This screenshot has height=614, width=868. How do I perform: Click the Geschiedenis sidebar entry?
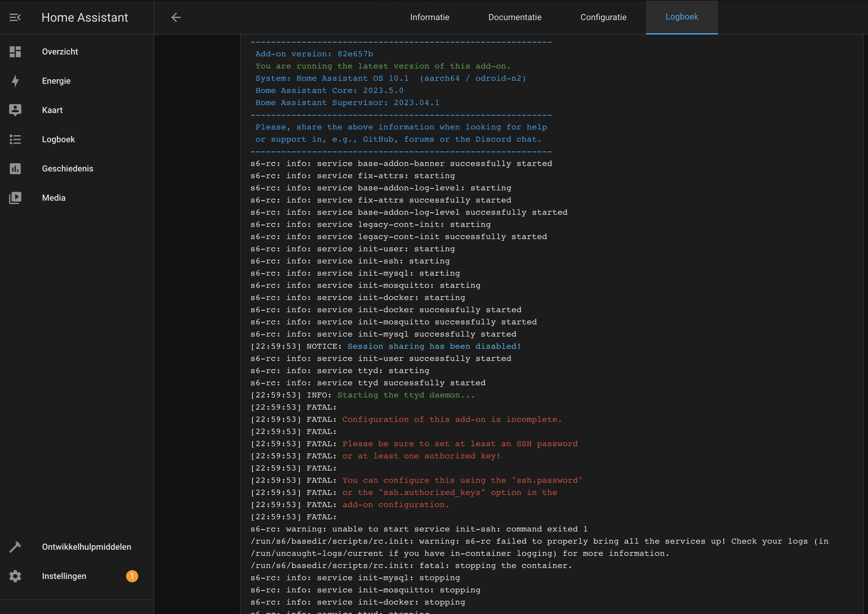[68, 169]
